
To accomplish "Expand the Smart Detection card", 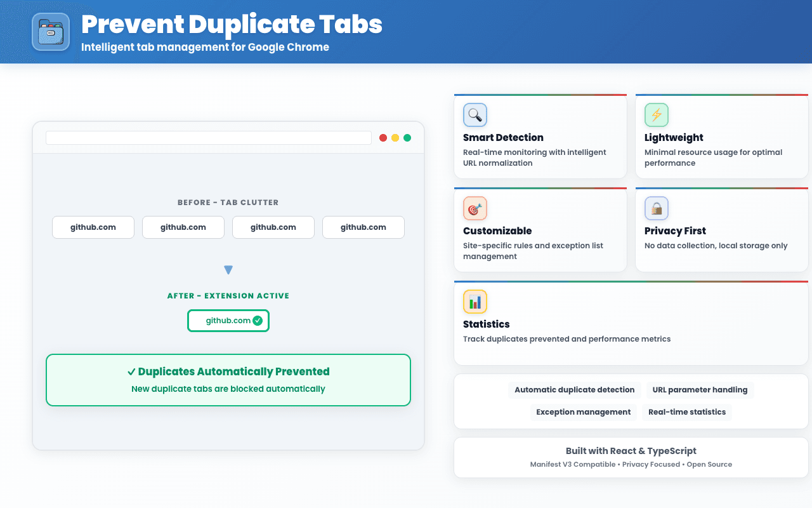I will point(540,137).
